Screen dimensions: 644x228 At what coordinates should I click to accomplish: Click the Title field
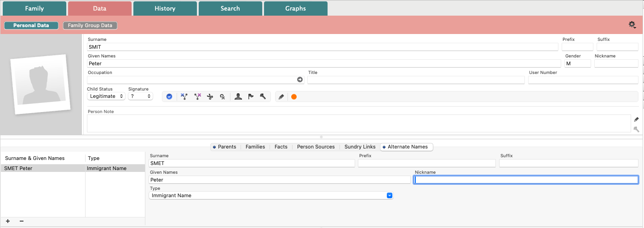416,80
